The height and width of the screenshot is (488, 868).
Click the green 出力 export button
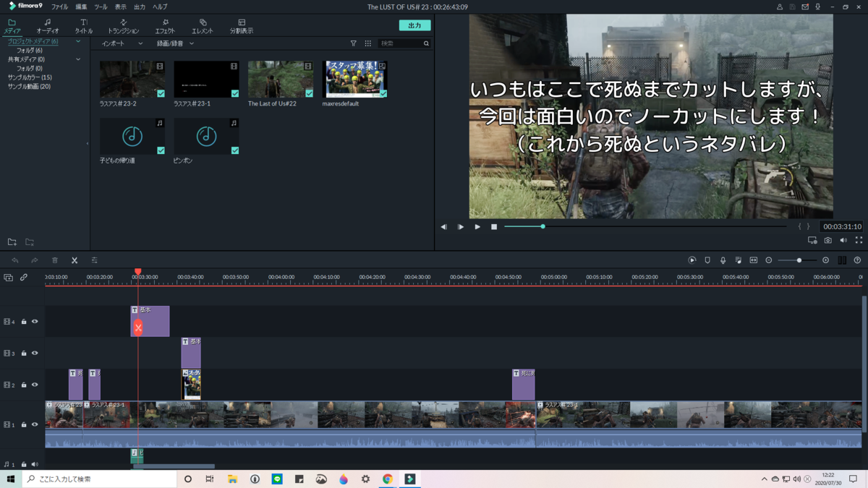414,25
